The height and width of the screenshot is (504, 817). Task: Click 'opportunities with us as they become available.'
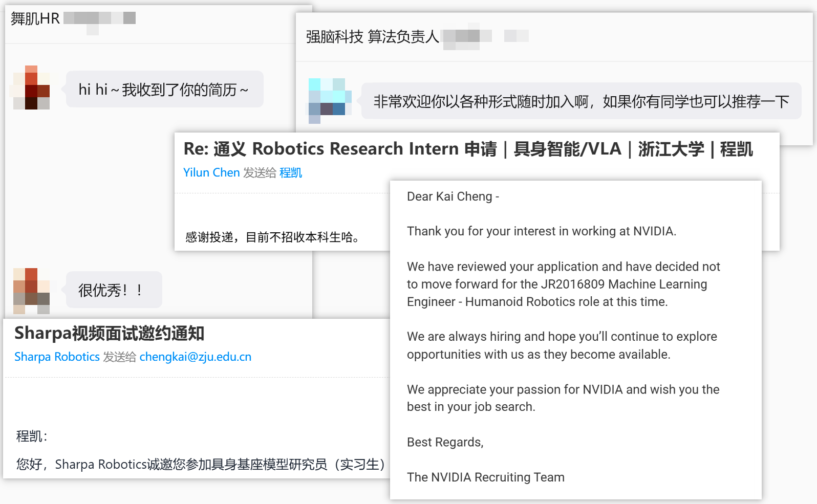pyautogui.click(x=539, y=355)
